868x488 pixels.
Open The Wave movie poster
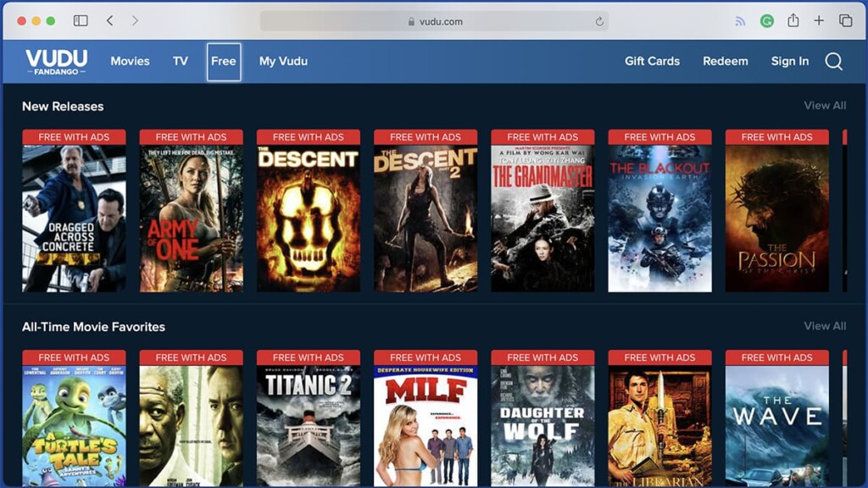click(777, 419)
